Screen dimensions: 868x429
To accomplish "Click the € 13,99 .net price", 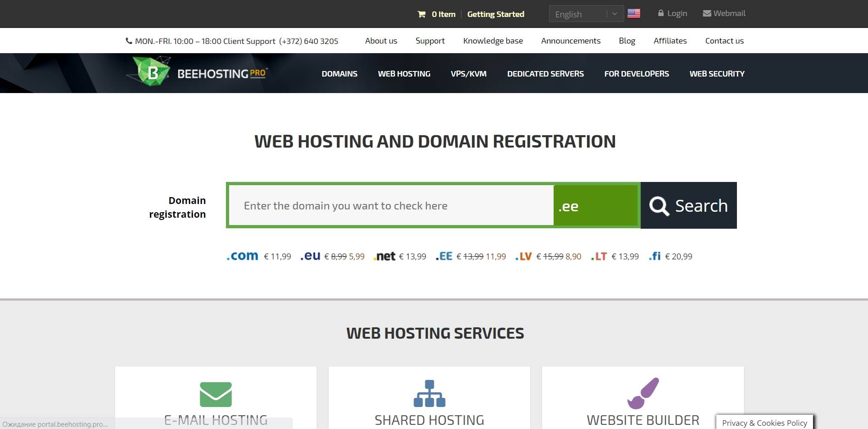I will point(412,257).
